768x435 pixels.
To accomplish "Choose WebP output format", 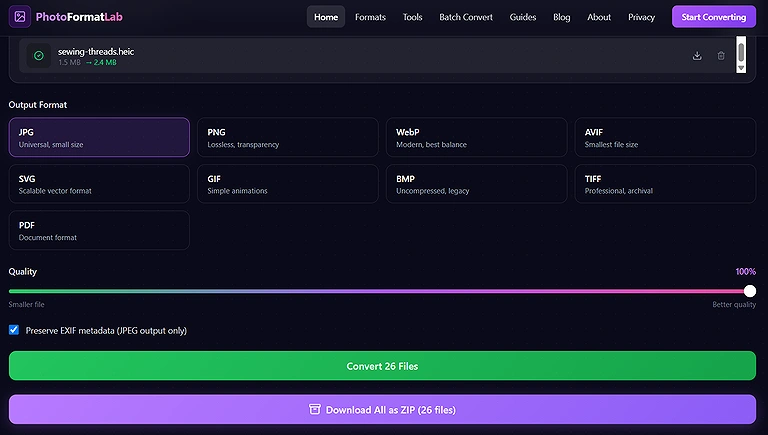I will pyautogui.click(x=477, y=137).
